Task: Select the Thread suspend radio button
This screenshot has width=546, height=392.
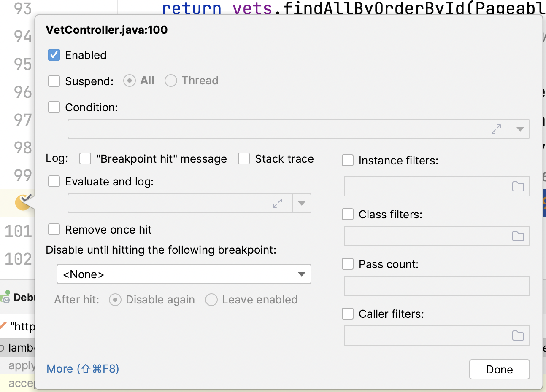Action: (171, 81)
